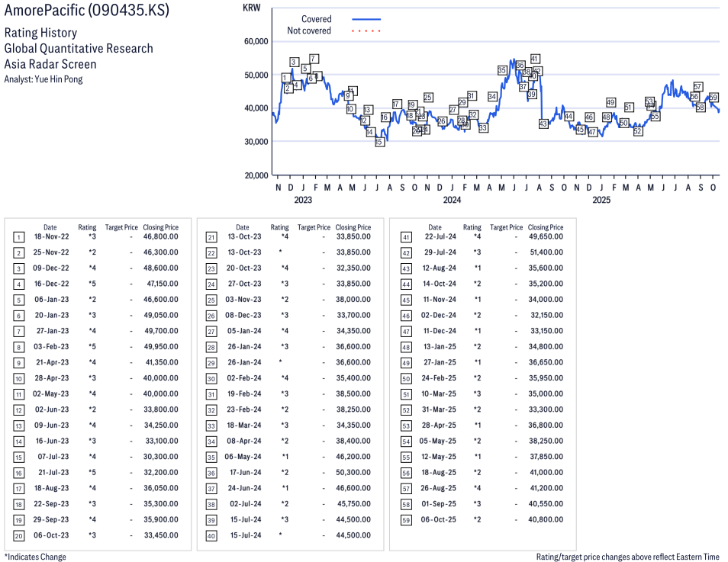Viewport: 728px width, 562px height.
Task: Click the blue Covered legend line
Action: pos(366,19)
